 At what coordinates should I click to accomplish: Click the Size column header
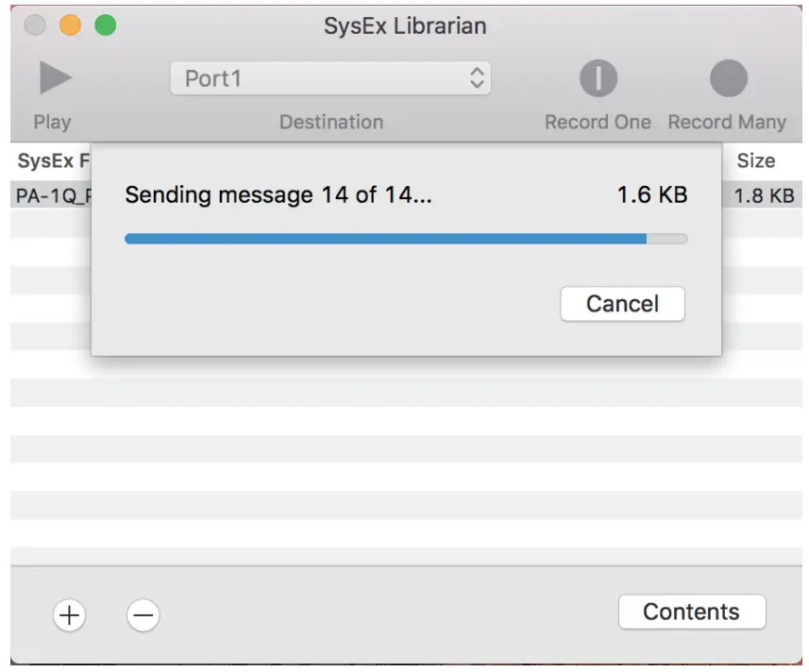pos(756,160)
